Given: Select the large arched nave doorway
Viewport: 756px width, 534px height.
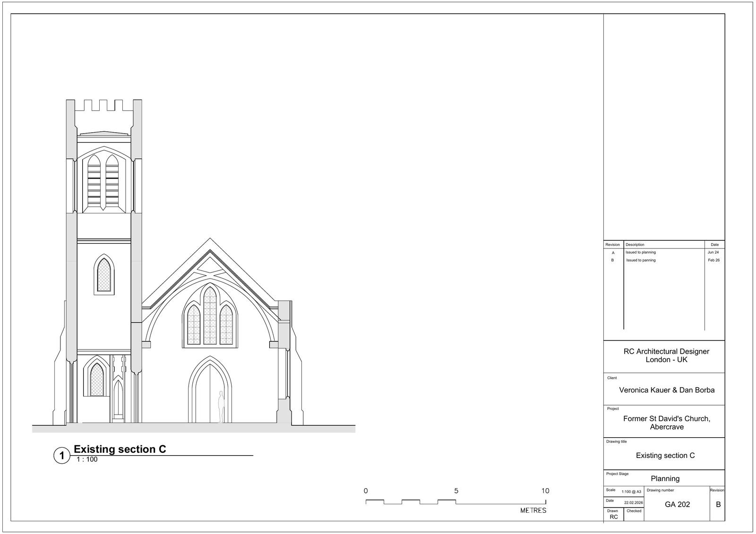Looking at the screenshot, I should [210, 391].
